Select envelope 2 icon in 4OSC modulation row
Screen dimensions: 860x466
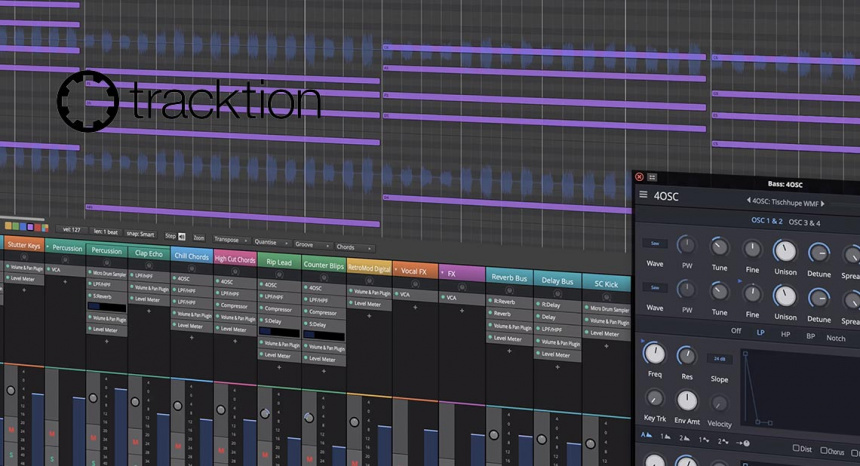point(684,438)
